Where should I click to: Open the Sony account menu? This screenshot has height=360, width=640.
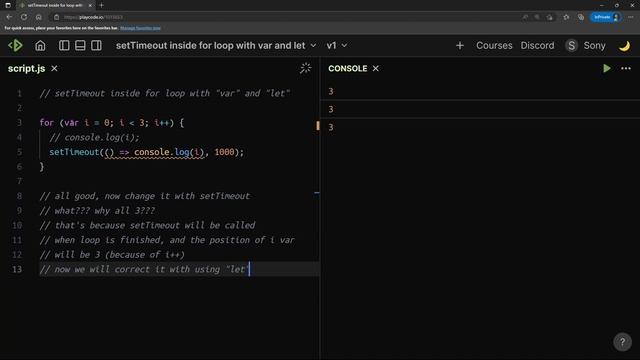(x=594, y=45)
